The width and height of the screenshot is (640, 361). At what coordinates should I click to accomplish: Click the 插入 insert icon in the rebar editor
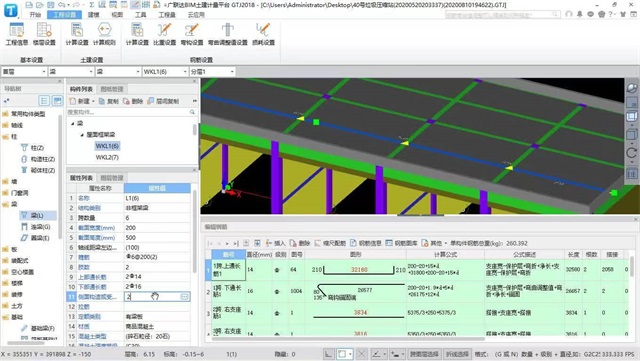point(275,243)
